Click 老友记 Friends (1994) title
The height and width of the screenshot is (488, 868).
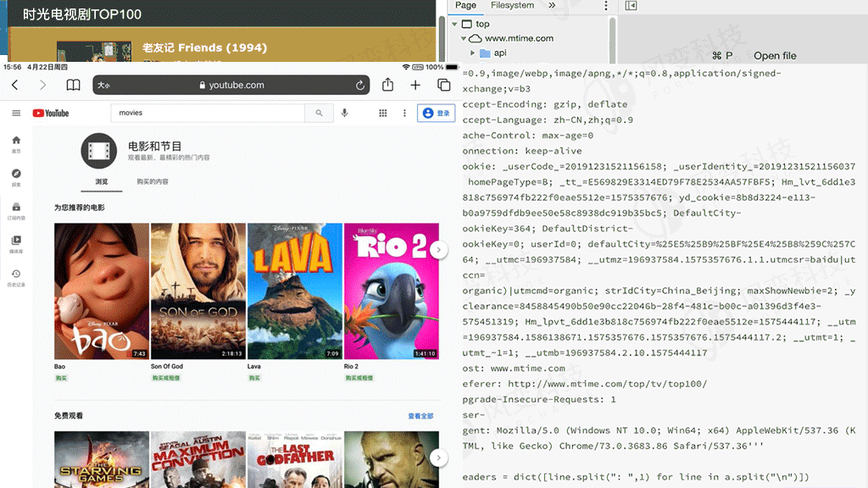(x=205, y=47)
